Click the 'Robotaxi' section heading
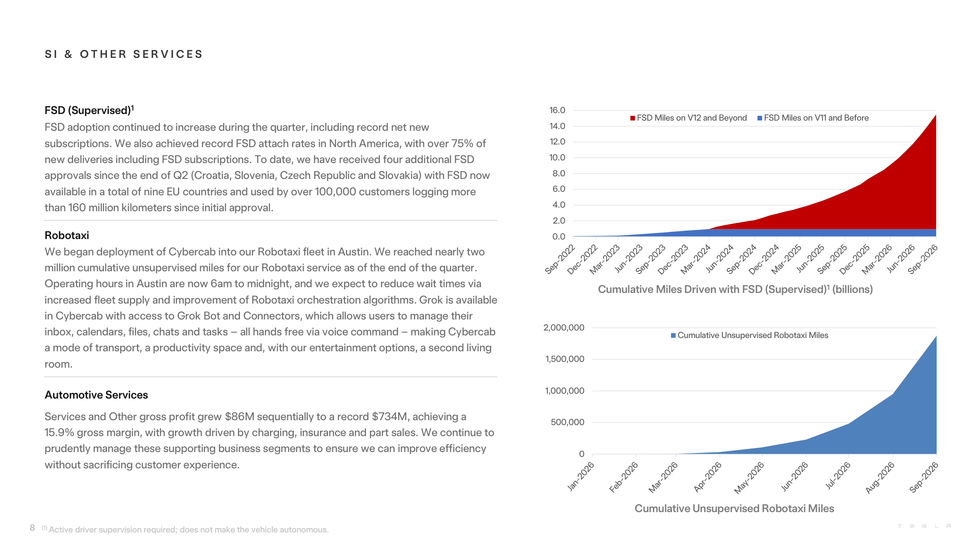This screenshot has width=980, height=551. tap(67, 235)
